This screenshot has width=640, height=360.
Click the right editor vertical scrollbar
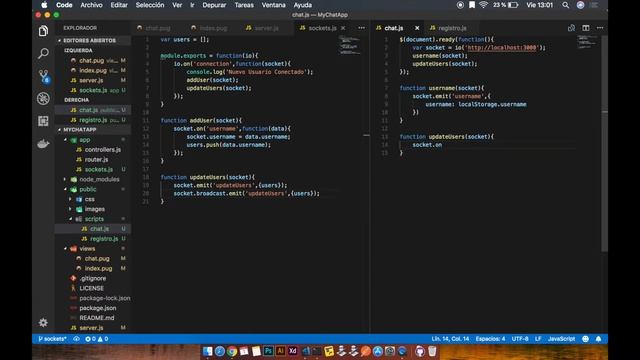click(x=604, y=143)
